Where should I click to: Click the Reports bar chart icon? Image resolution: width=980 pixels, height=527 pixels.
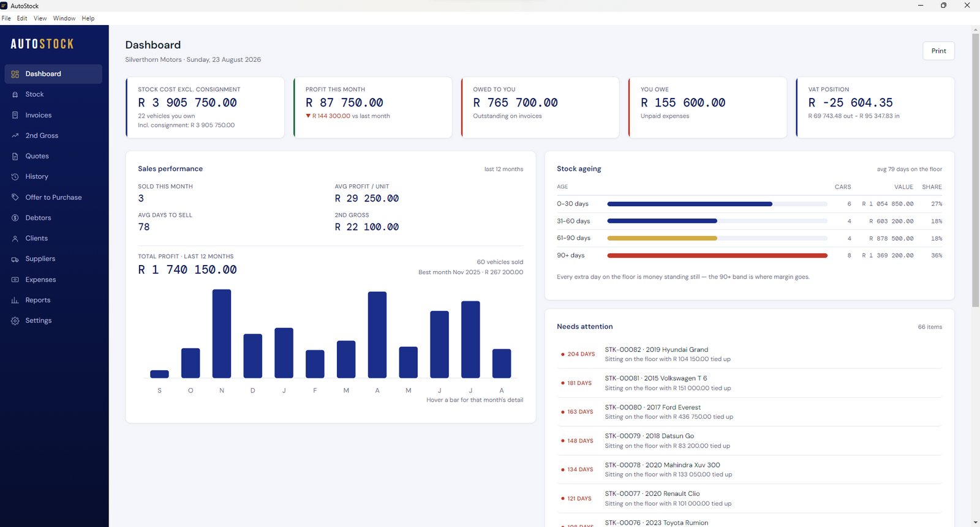coord(15,300)
